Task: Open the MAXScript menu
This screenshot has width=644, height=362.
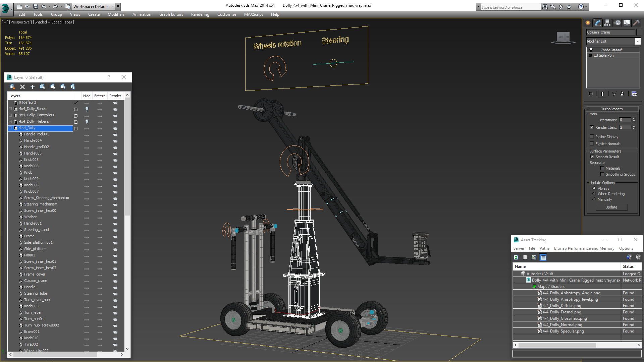Action: (254, 14)
